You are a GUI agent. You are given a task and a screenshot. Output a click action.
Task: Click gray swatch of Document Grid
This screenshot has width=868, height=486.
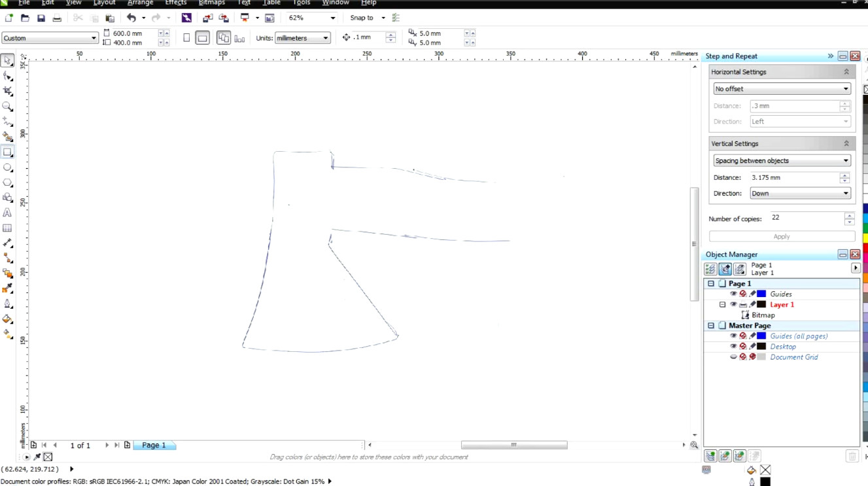[761, 357]
